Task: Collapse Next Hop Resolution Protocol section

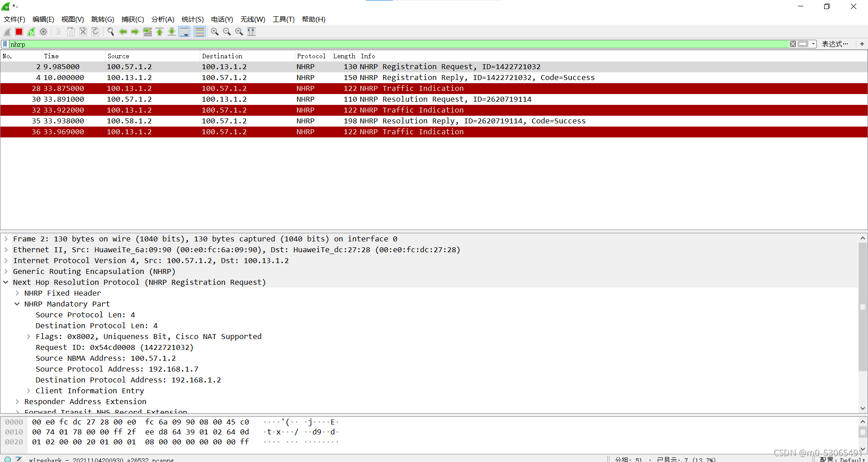Action: (x=6, y=282)
